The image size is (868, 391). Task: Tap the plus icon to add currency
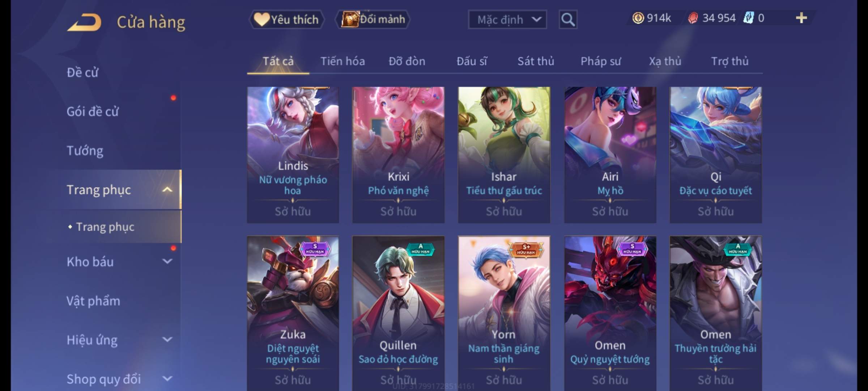click(x=801, y=18)
